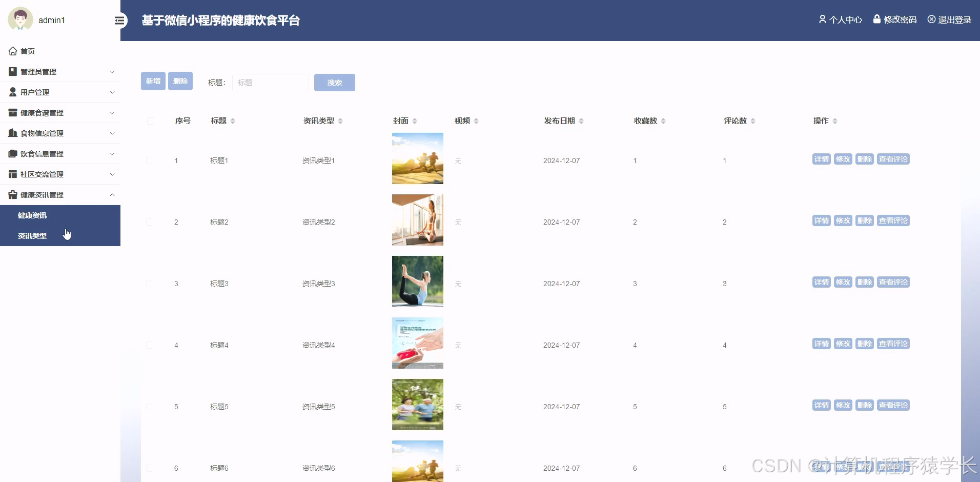Tick the checkbox for row 标题1

tap(150, 160)
